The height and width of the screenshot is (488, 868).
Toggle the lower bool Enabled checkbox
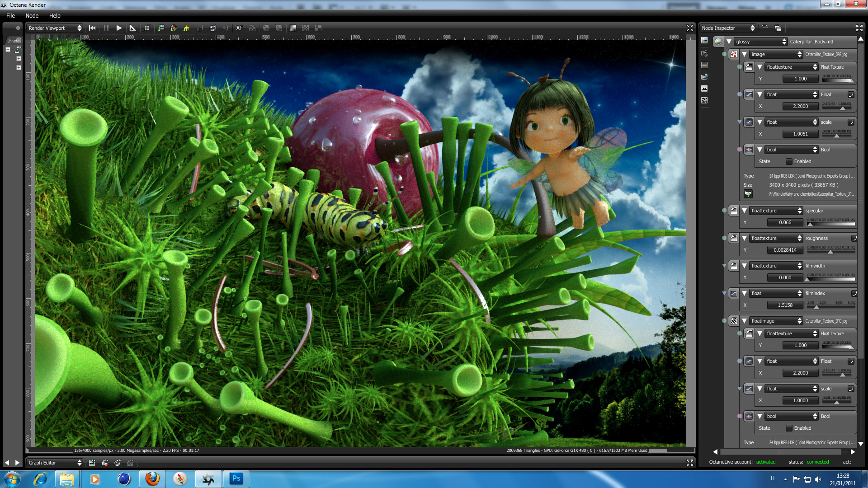tap(789, 428)
